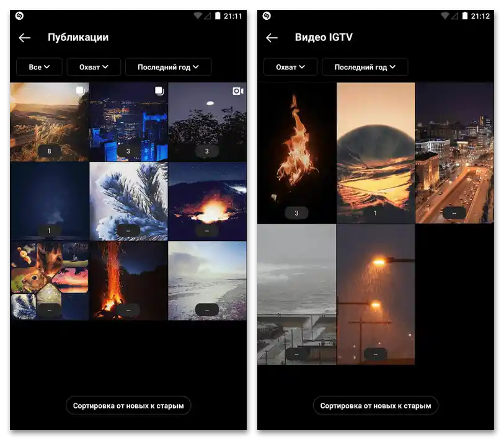The width and height of the screenshot is (504, 440).
Task: Tap clock 21:11 in left status bar
Action: pos(232,16)
